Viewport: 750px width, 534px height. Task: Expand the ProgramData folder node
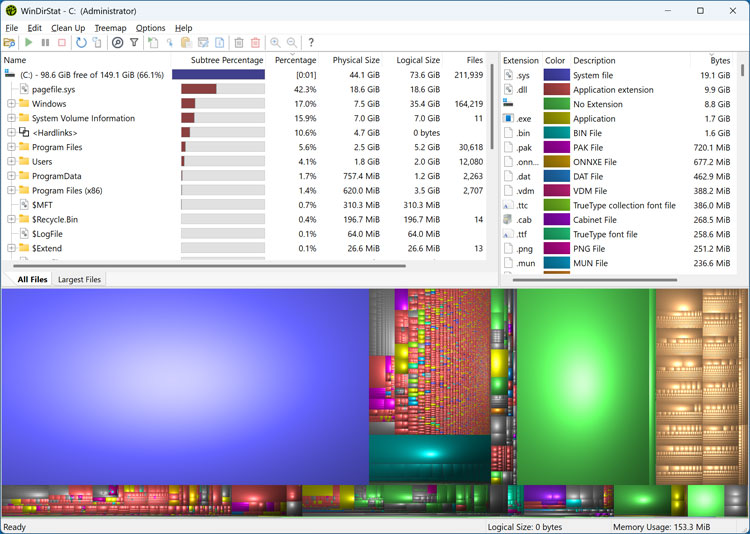click(11, 176)
